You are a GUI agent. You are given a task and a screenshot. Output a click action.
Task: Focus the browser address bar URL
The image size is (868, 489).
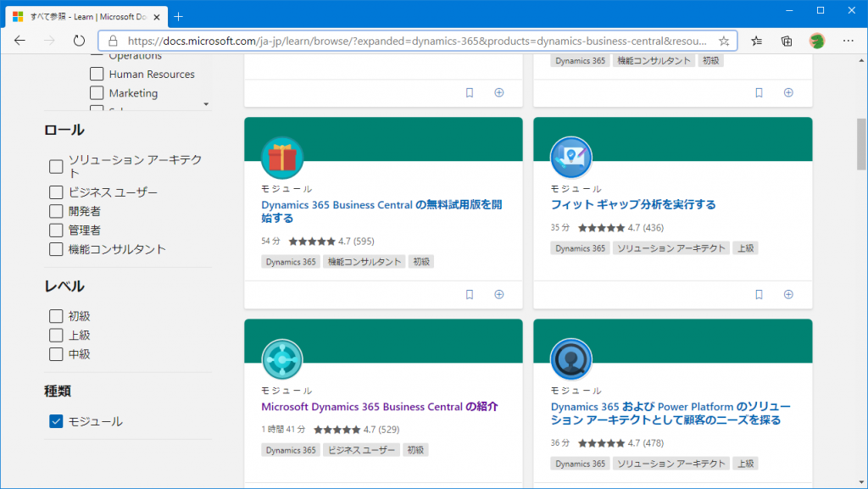pyautogui.click(x=417, y=41)
